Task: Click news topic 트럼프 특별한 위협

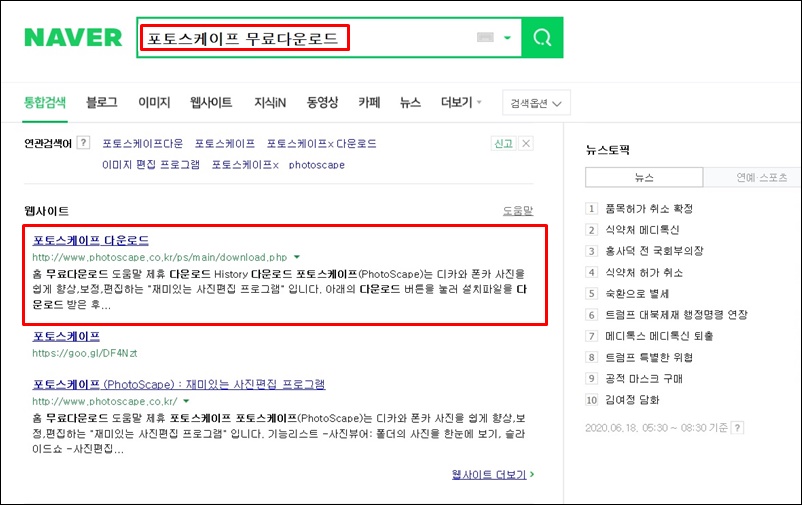Action: [649, 357]
